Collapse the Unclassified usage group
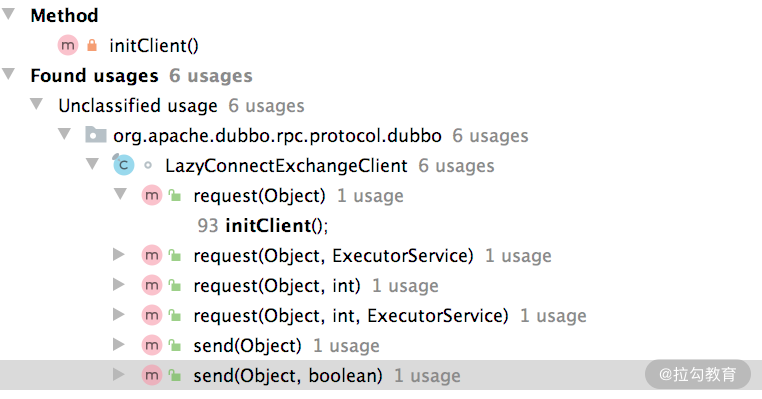 pos(36,104)
